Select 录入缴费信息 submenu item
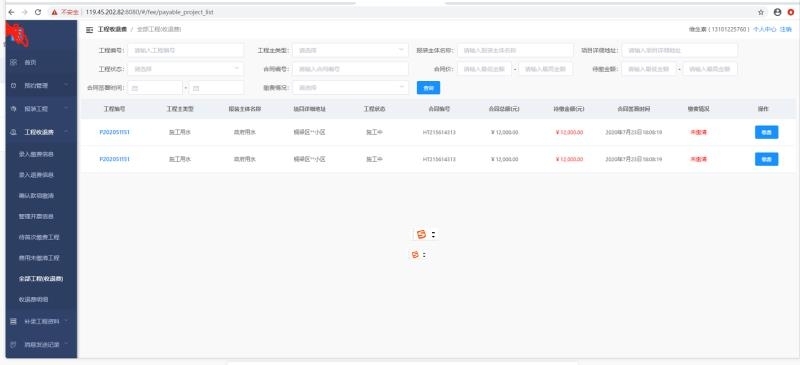 pyautogui.click(x=36, y=154)
